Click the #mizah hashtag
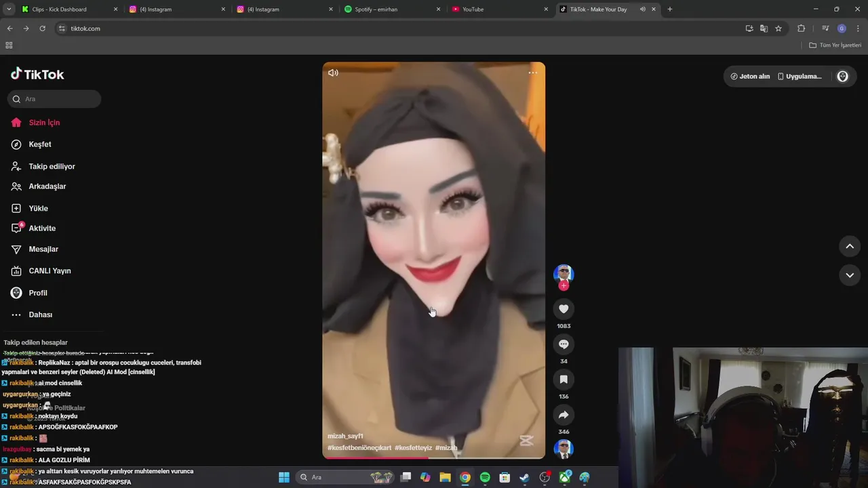This screenshot has width=868, height=488. [x=446, y=448]
